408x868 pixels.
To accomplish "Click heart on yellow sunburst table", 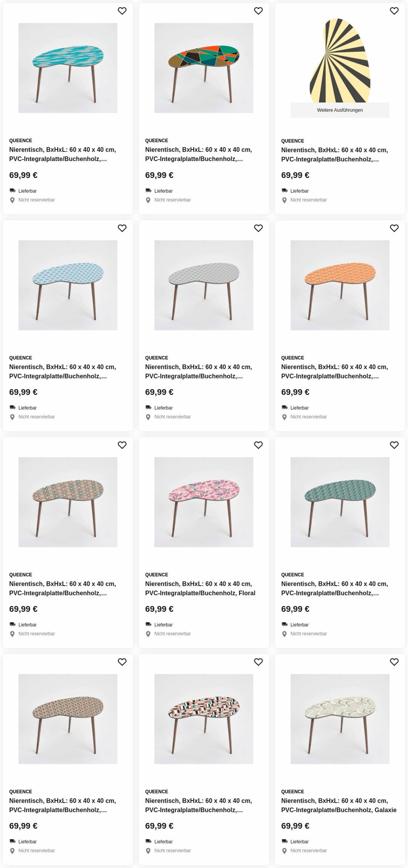I will tap(394, 11).
